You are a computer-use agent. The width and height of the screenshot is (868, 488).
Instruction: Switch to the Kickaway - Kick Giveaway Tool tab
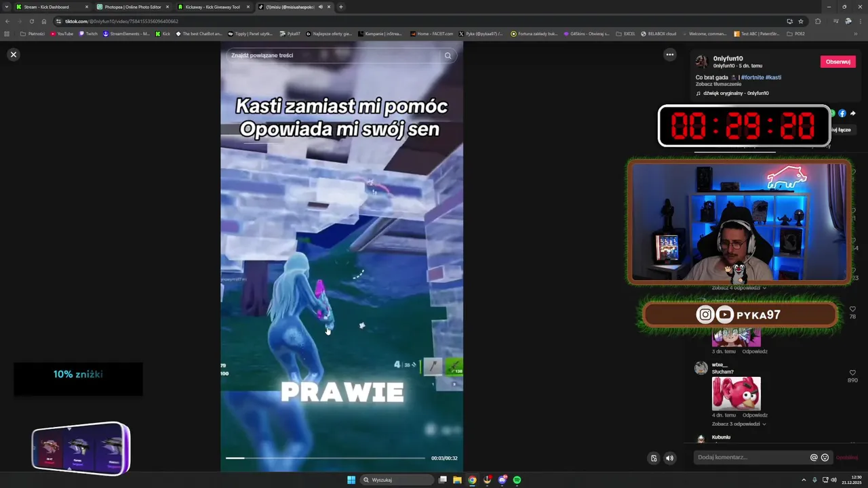213,7
